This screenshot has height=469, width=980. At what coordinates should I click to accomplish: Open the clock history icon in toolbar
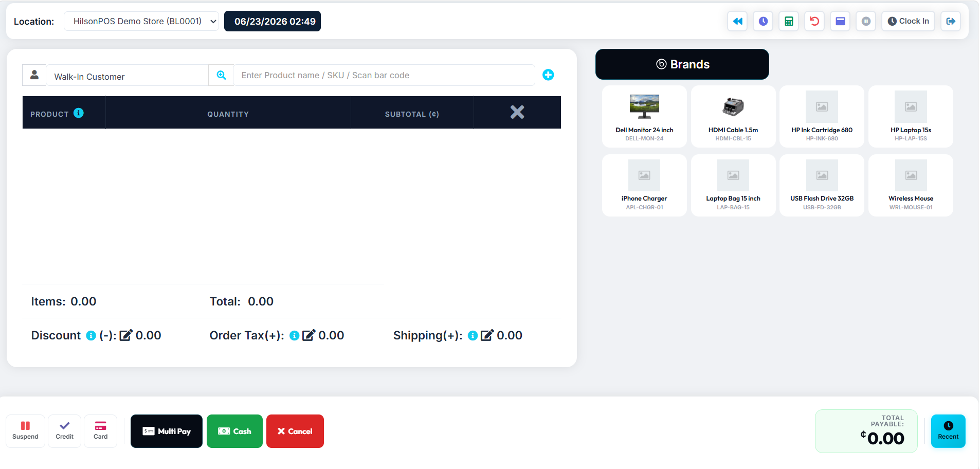coord(763,21)
